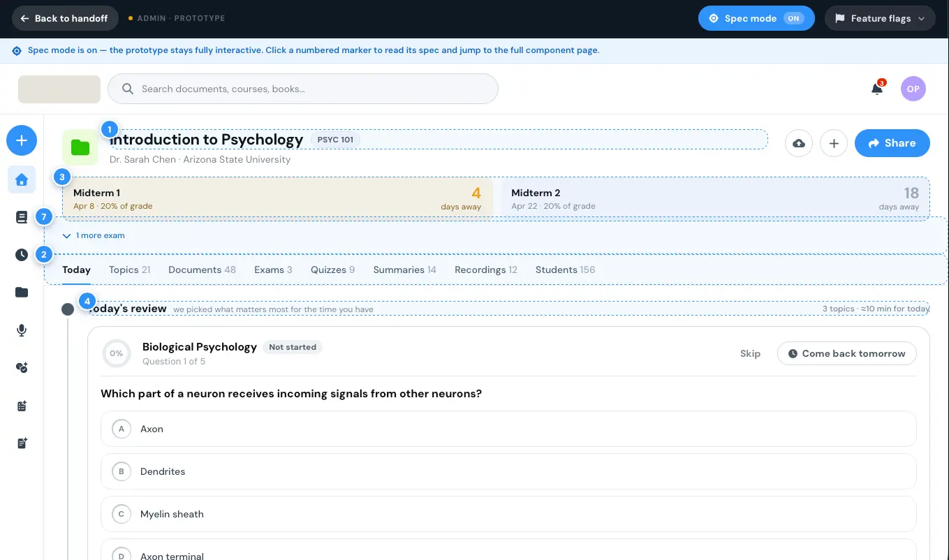The width and height of the screenshot is (949, 560).
Task: Click the Share button
Action: click(892, 143)
